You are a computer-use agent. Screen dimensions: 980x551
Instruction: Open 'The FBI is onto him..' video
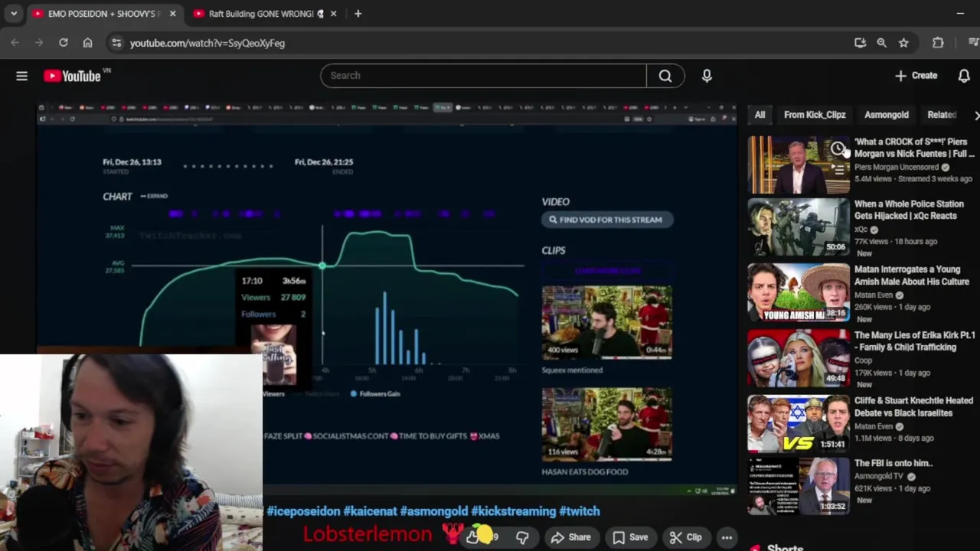(x=893, y=463)
